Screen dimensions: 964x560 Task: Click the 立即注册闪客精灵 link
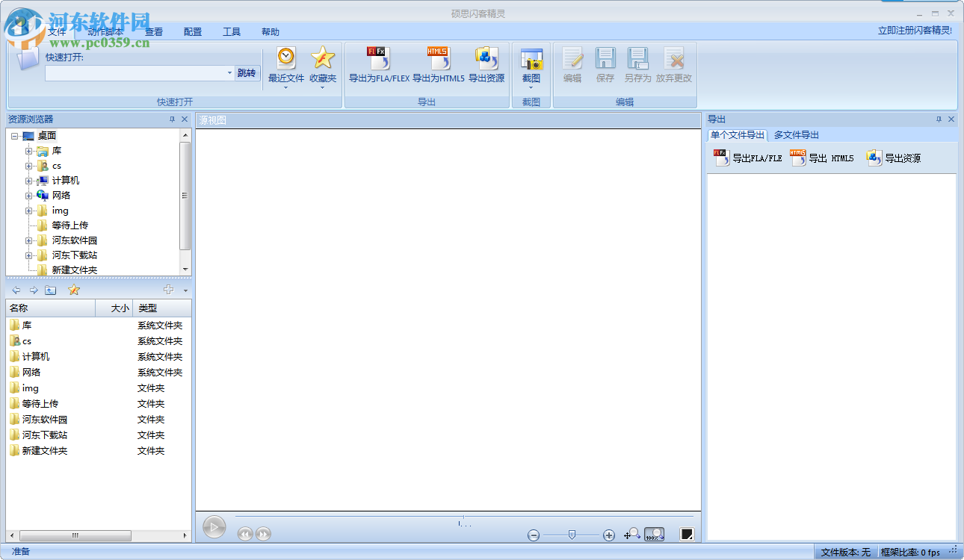(x=915, y=31)
